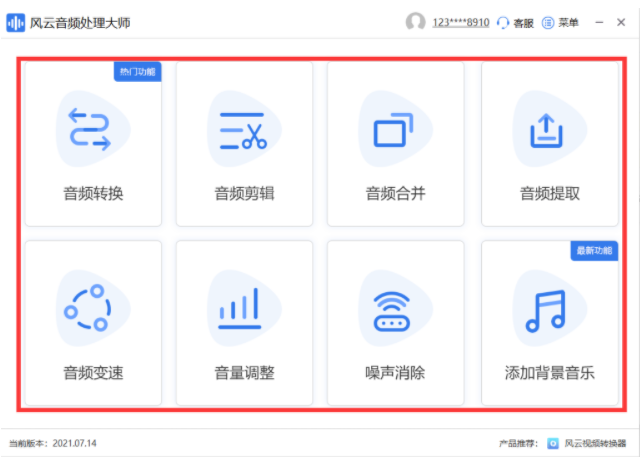Click the 噪声消除 label text

coord(395,373)
